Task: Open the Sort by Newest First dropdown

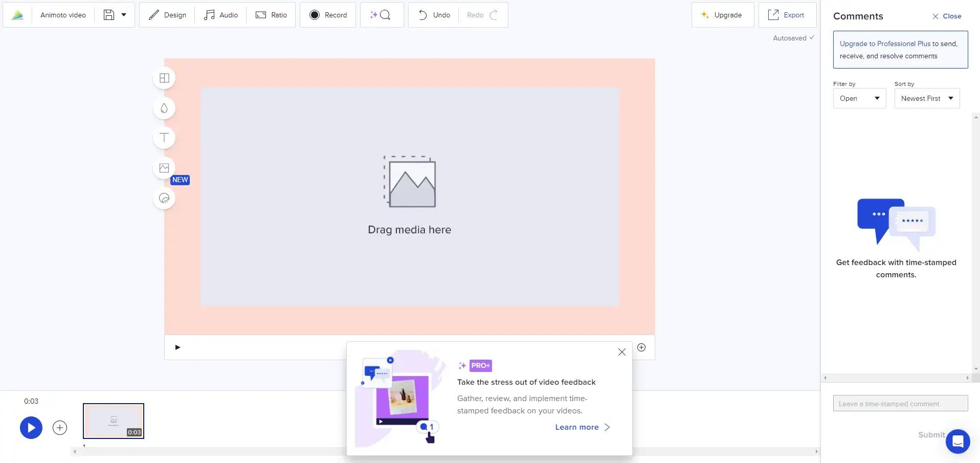Action: pyautogui.click(x=926, y=98)
